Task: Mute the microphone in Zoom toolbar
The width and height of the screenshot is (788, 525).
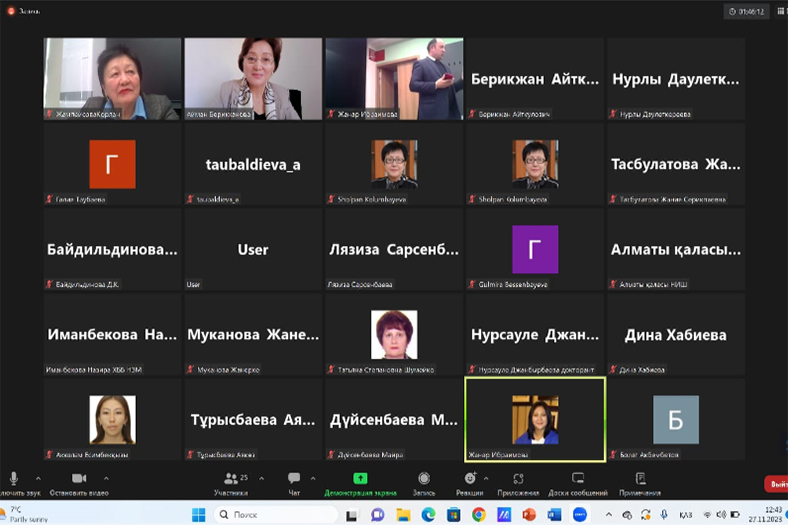Action: point(14,479)
